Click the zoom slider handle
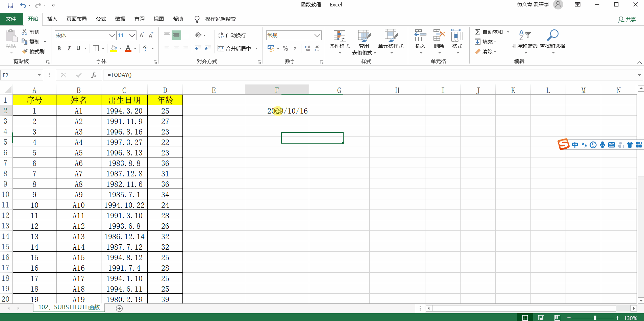The width and height of the screenshot is (644, 321). 595,318
